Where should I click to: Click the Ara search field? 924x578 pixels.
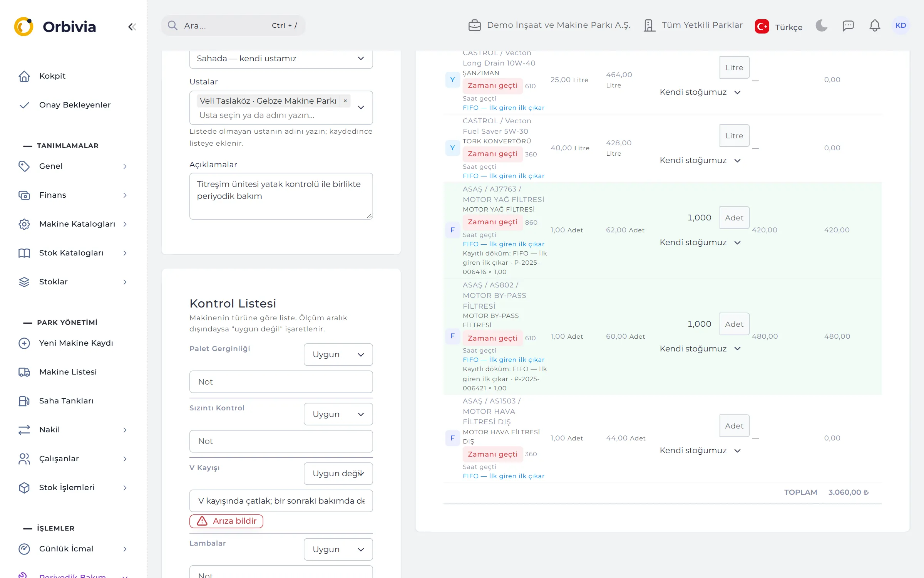coord(233,25)
